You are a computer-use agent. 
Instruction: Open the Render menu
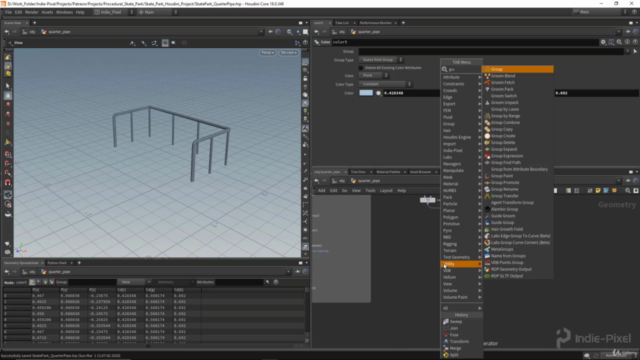click(x=31, y=12)
